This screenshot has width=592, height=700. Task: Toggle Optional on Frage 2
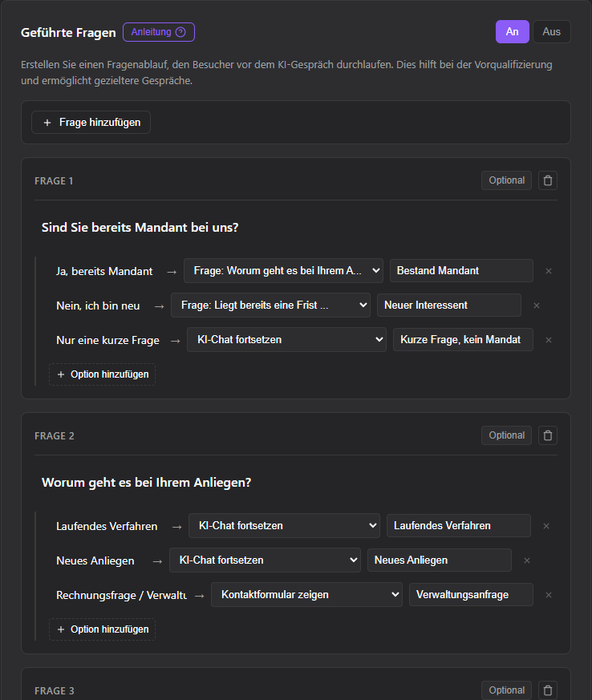506,435
